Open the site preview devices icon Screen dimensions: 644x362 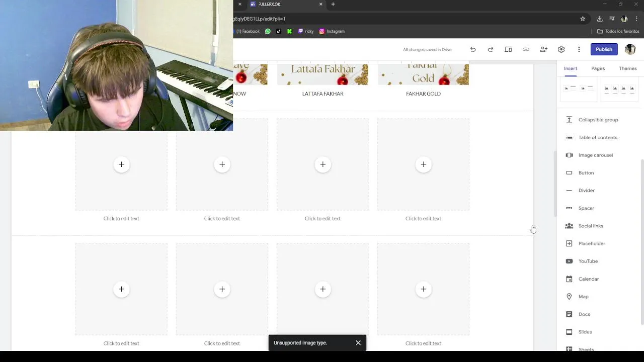508,49
